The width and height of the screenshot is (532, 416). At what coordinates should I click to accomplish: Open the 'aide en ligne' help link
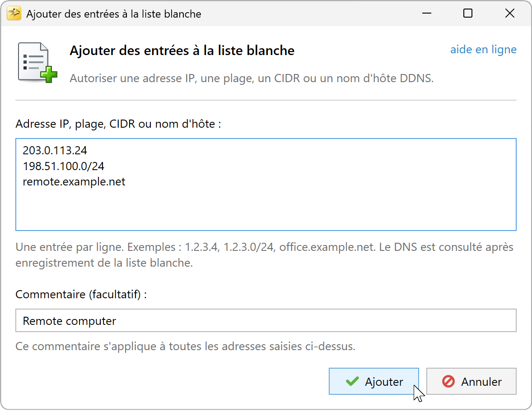pyautogui.click(x=483, y=50)
